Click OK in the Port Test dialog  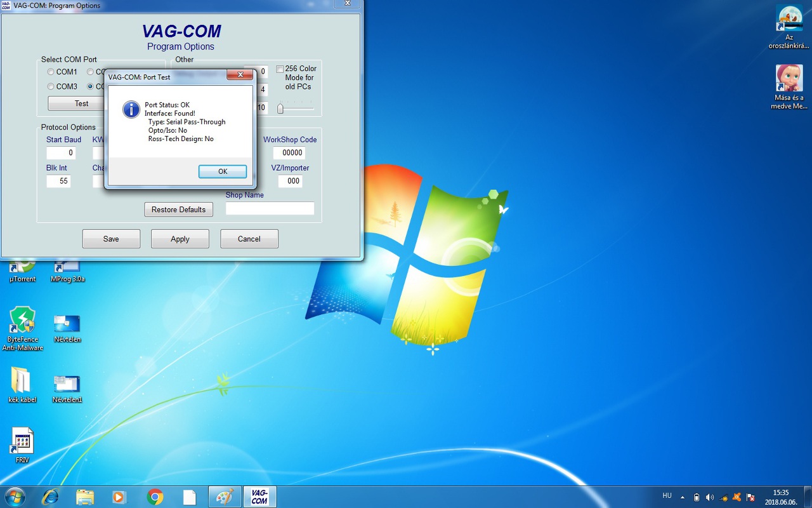(223, 171)
